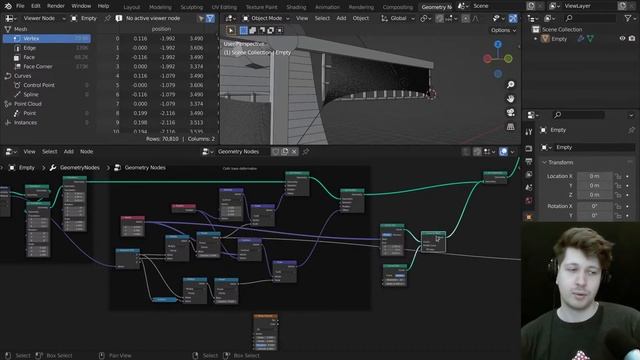Switch to the Texture Paint workspace tab

tap(261, 7)
